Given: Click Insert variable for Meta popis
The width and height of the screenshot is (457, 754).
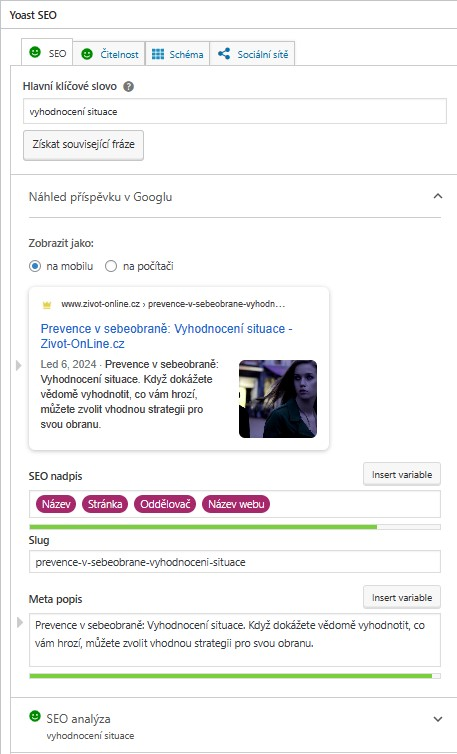Looking at the screenshot, I should tap(402, 598).
